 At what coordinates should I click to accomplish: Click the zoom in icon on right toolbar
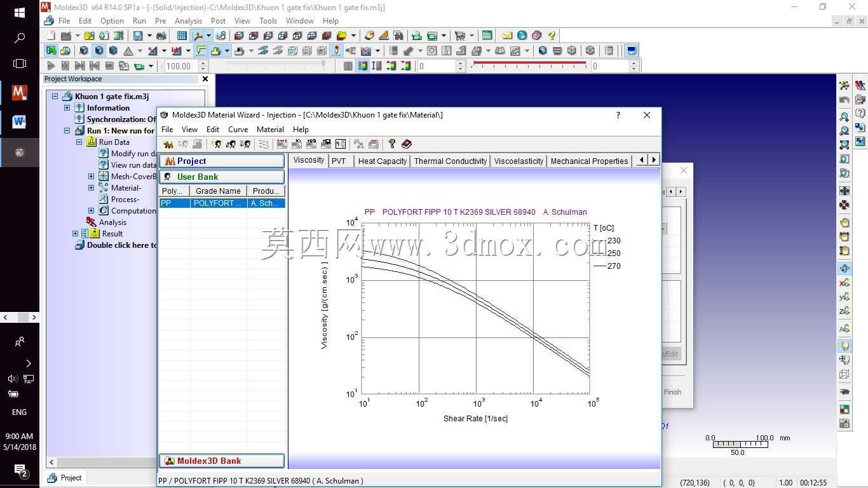pos(844,117)
